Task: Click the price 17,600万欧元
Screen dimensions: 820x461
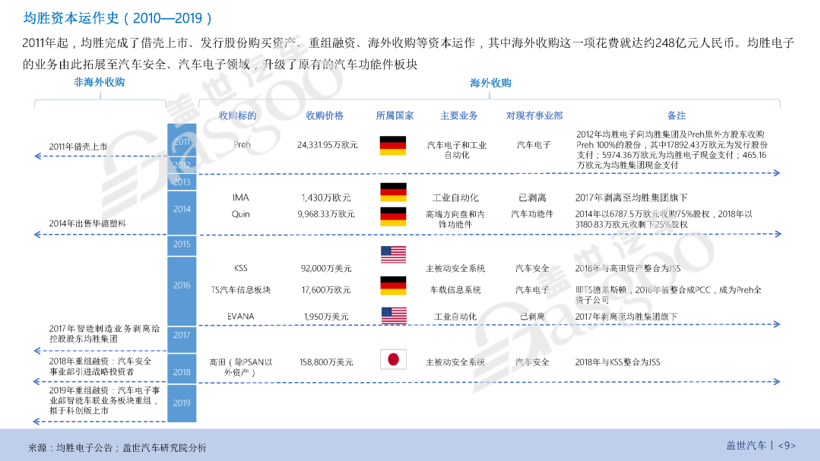Action: tap(326, 290)
